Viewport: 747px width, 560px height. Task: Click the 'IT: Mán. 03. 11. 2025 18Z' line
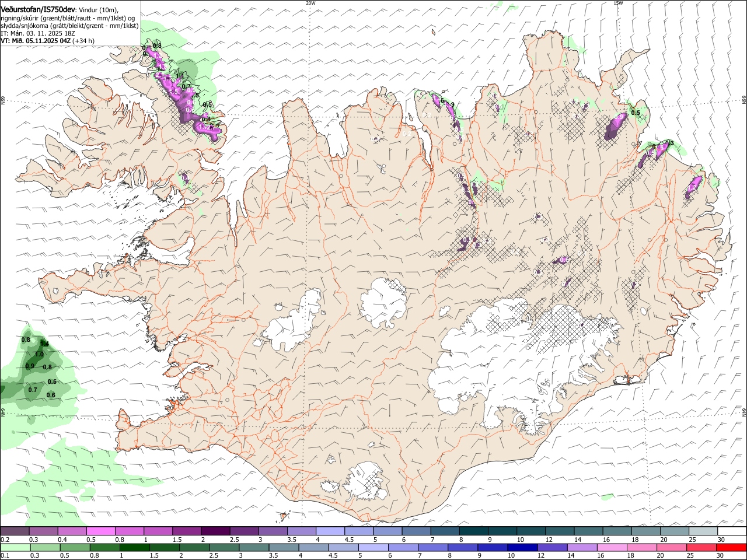pos(38,33)
